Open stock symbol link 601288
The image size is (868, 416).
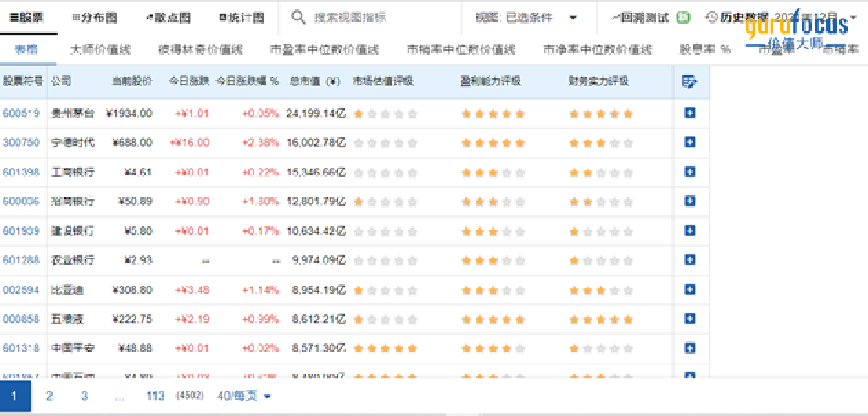tap(21, 260)
